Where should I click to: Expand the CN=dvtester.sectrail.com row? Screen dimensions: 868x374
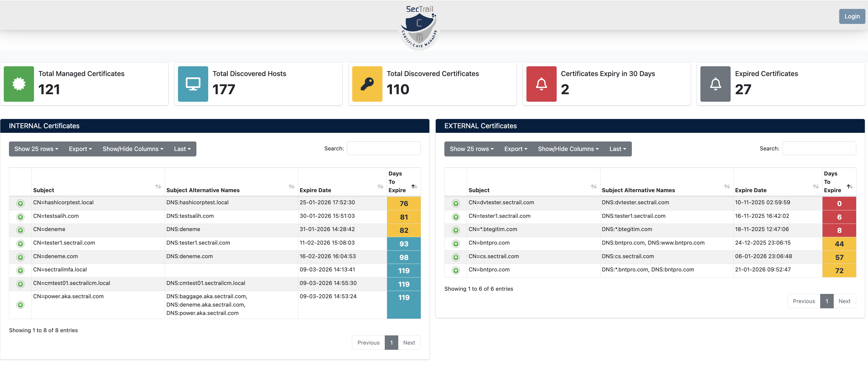[456, 203]
